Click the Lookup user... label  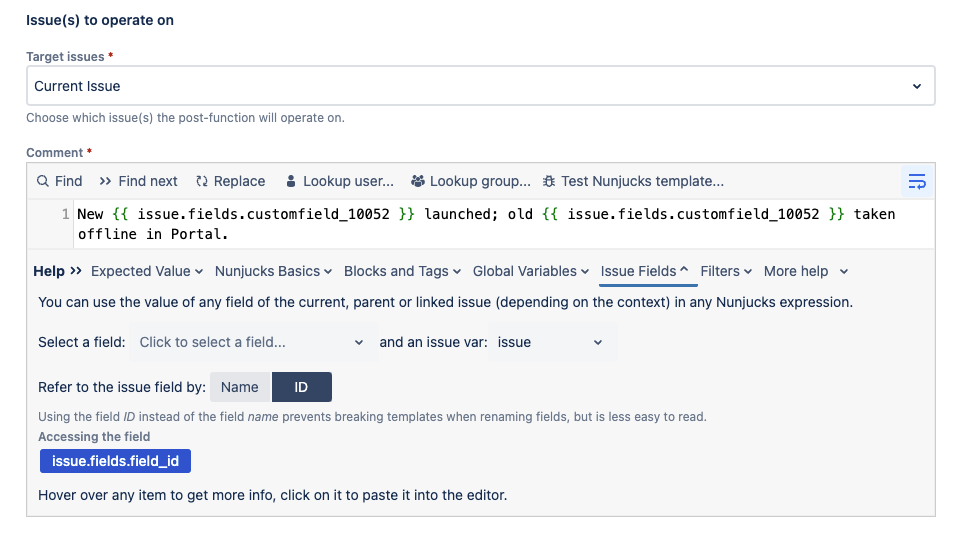(x=348, y=181)
